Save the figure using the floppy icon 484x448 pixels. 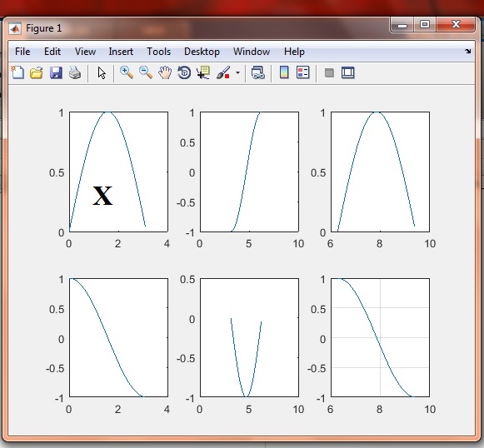click(x=56, y=72)
